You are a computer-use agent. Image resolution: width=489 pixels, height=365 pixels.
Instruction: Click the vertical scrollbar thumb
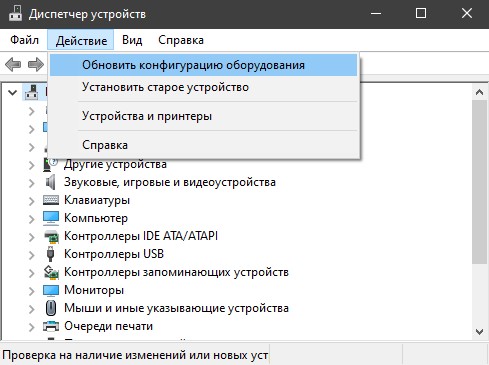click(479, 182)
